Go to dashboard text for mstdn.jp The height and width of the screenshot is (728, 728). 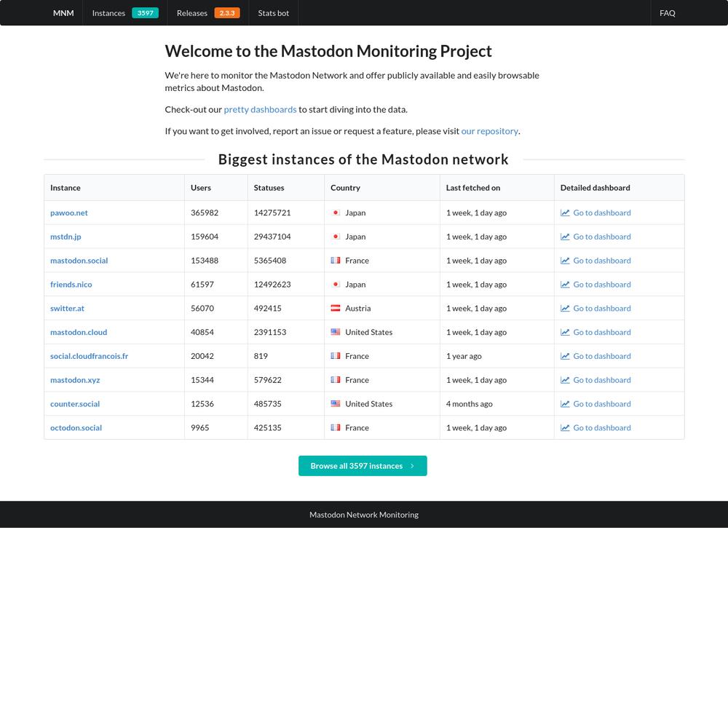coord(602,237)
